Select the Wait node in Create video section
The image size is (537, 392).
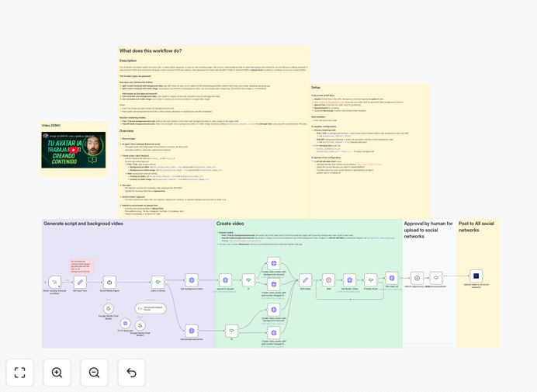tap(328, 280)
